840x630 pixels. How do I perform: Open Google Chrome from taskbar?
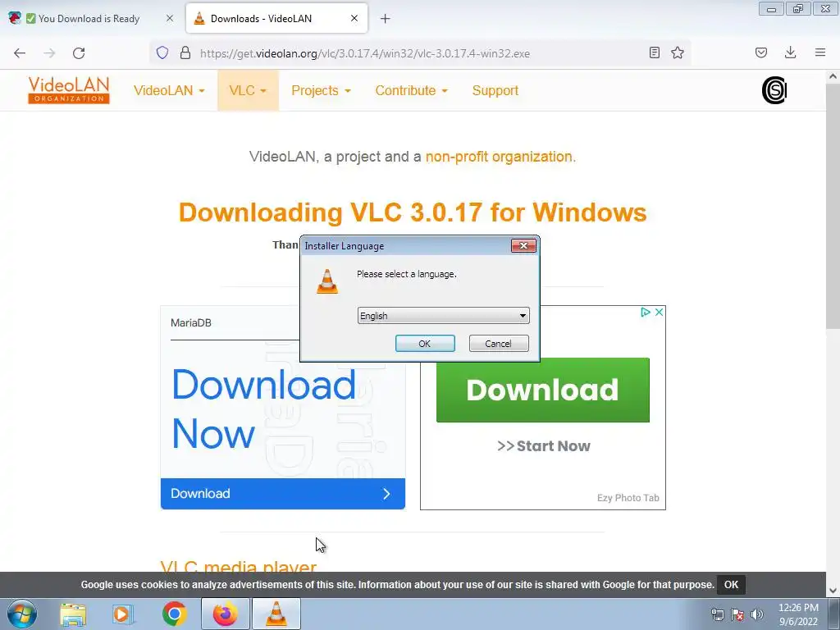(175, 614)
